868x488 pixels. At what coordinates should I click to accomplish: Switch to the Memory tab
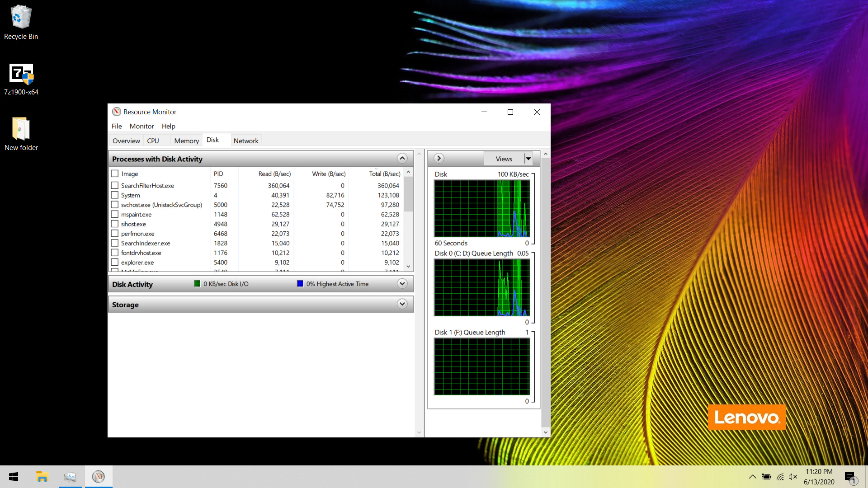click(186, 141)
